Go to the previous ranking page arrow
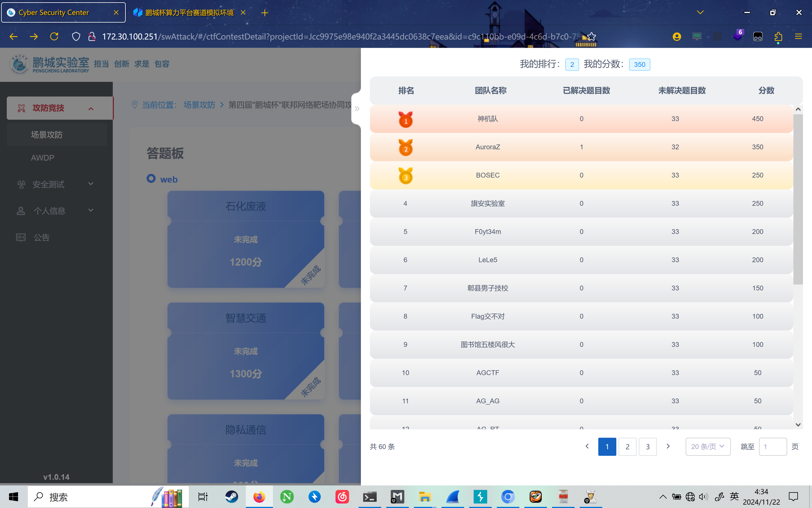Image resolution: width=812 pixels, height=508 pixels. pyautogui.click(x=587, y=446)
